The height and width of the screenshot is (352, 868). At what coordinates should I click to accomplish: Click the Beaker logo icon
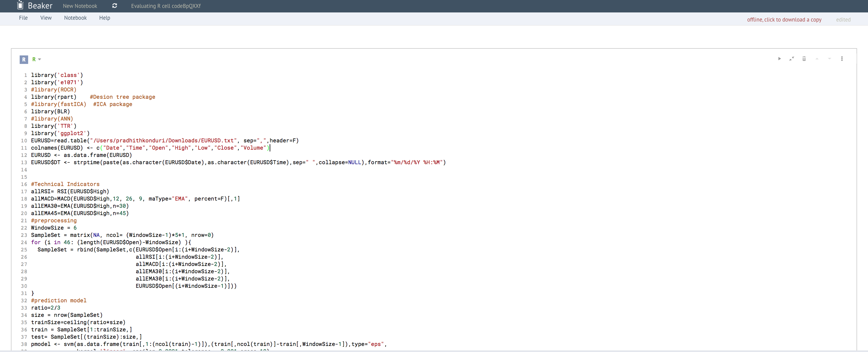pyautogui.click(x=20, y=5)
